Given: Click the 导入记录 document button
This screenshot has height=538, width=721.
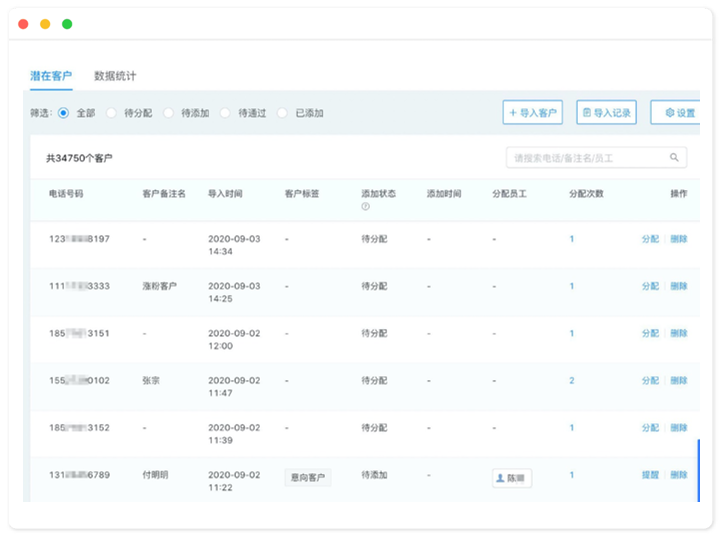Looking at the screenshot, I should pos(606,113).
